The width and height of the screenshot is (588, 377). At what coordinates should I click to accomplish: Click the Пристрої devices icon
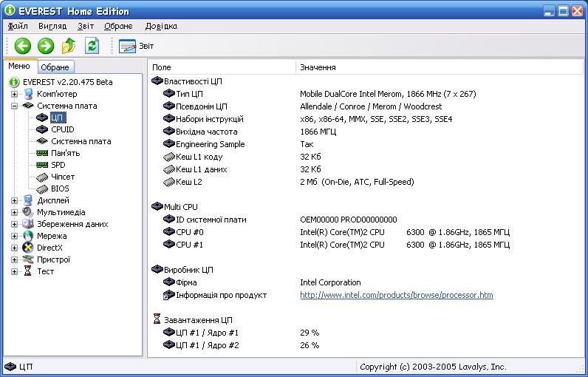(x=28, y=259)
